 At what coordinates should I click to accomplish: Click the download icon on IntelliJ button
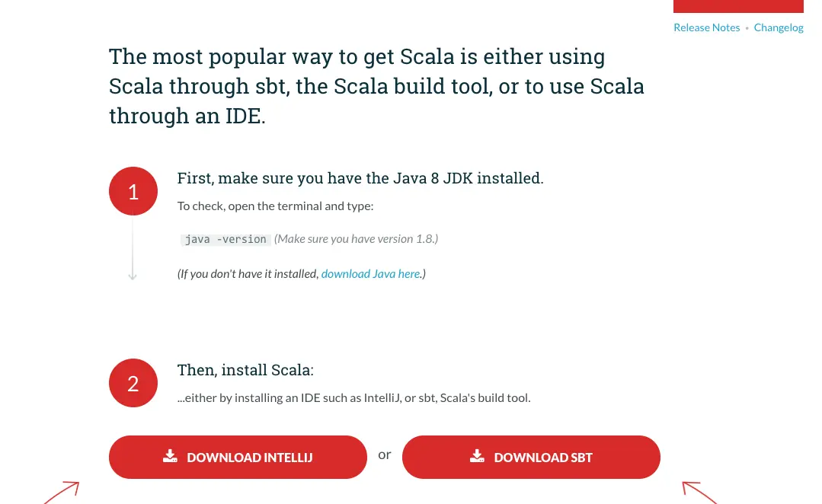click(170, 456)
